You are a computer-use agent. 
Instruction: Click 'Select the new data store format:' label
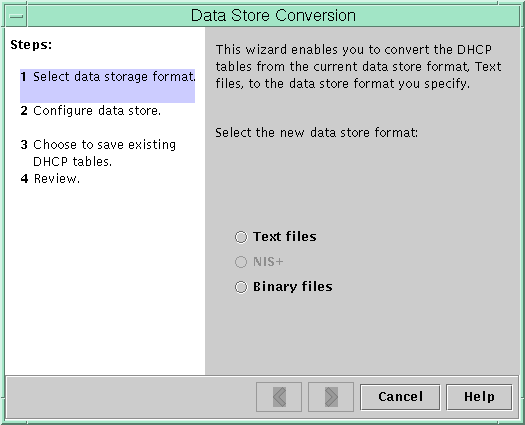coord(316,133)
